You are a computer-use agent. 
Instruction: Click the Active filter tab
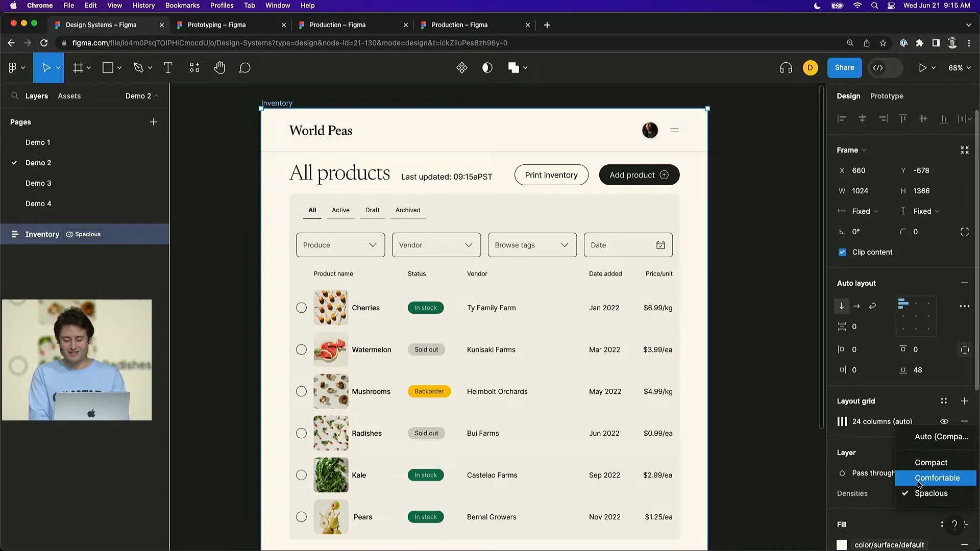[340, 210]
